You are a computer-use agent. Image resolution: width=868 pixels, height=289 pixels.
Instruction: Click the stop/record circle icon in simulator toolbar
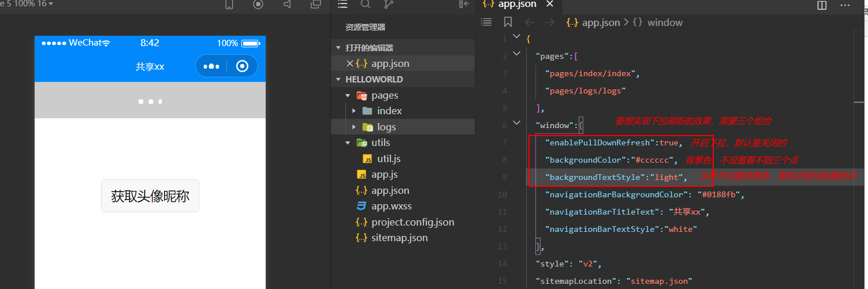(258, 4)
